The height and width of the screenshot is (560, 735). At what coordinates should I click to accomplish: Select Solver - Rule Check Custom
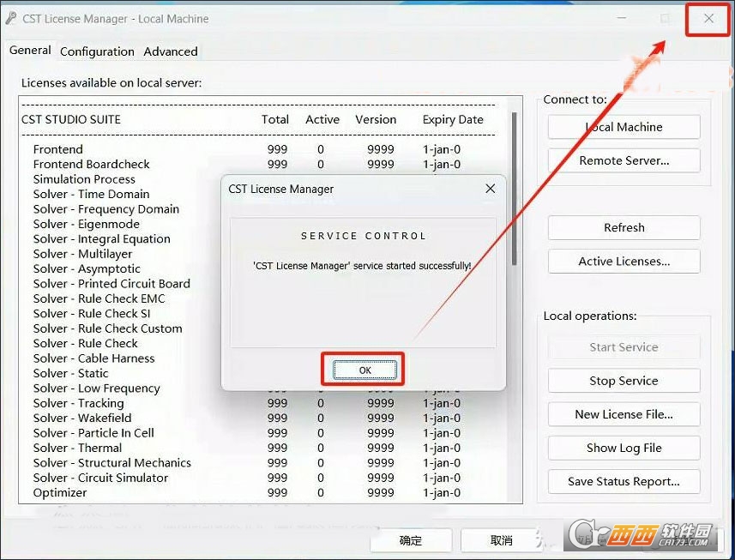point(107,329)
